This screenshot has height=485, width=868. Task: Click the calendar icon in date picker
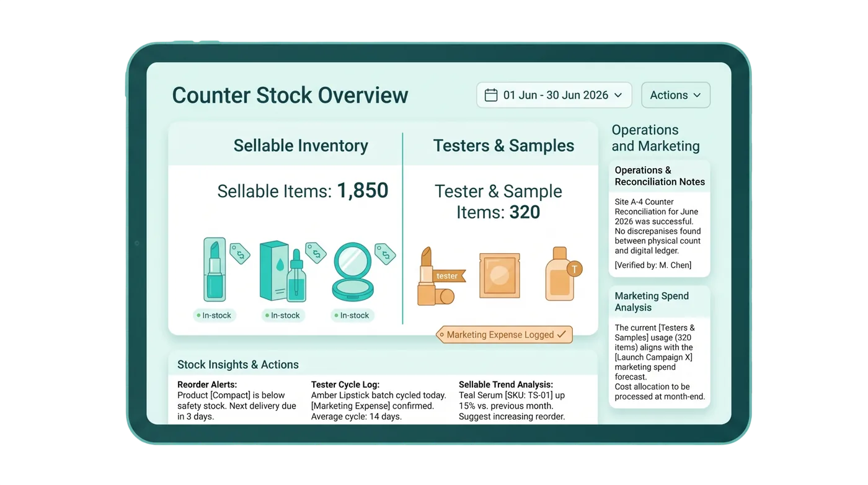click(491, 95)
